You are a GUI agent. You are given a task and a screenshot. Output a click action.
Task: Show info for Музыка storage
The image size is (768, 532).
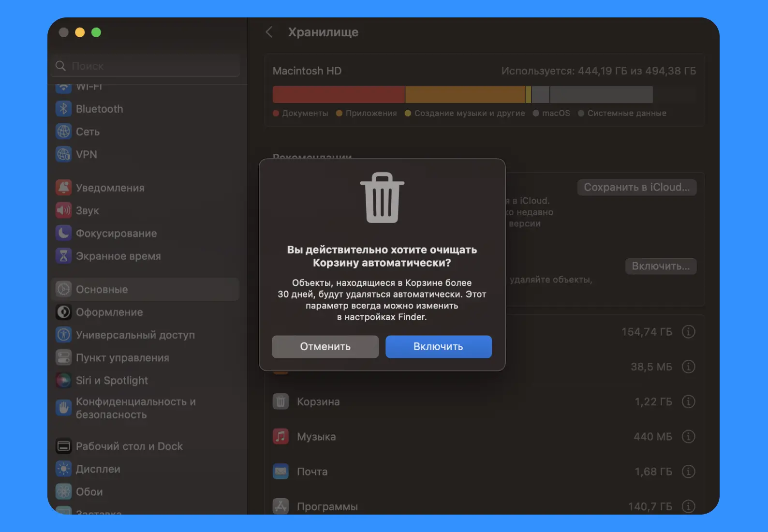[688, 437]
